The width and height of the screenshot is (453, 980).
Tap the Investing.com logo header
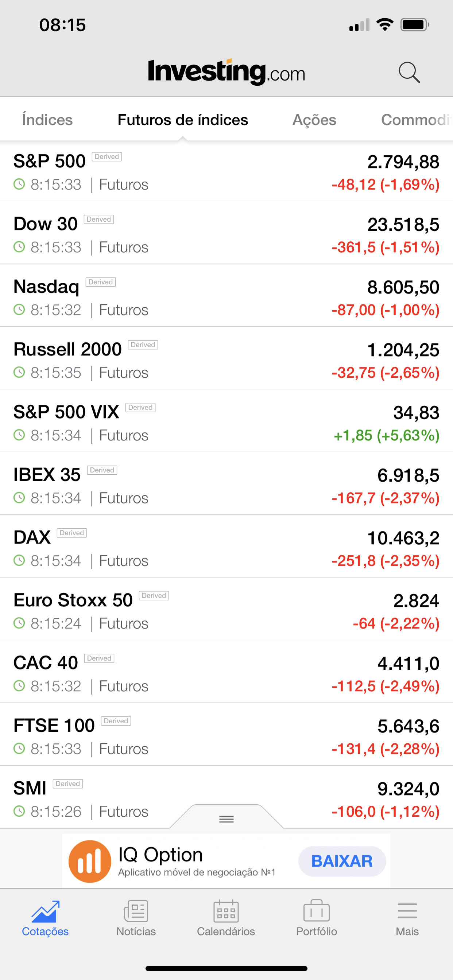pyautogui.click(x=226, y=71)
